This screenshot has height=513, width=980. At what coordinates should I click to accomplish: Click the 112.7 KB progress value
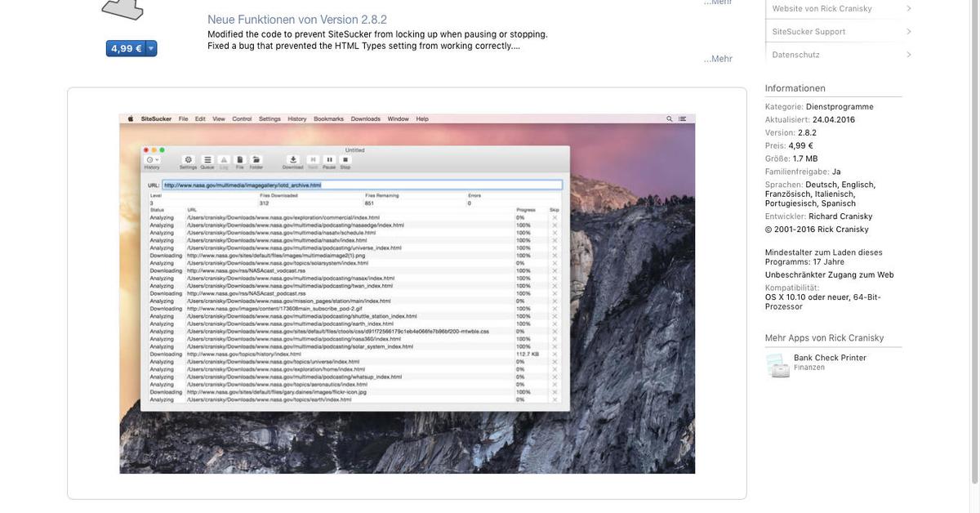point(528,355)
